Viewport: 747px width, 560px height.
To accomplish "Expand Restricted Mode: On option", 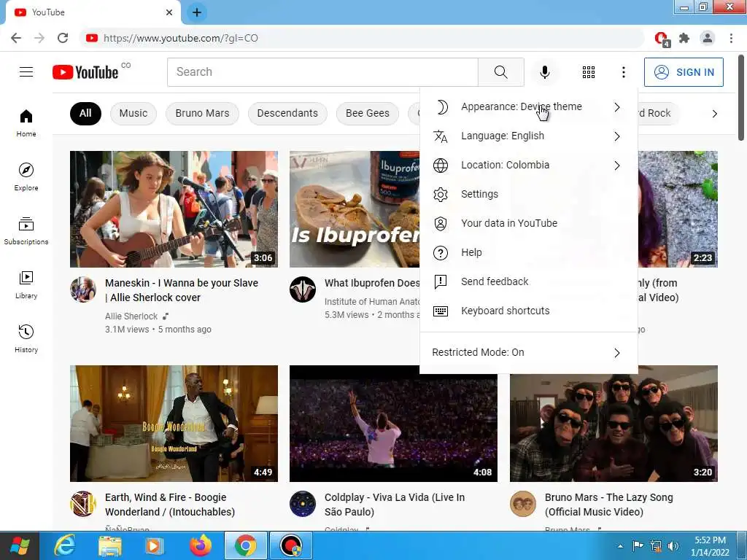I will tap(528, 352).
